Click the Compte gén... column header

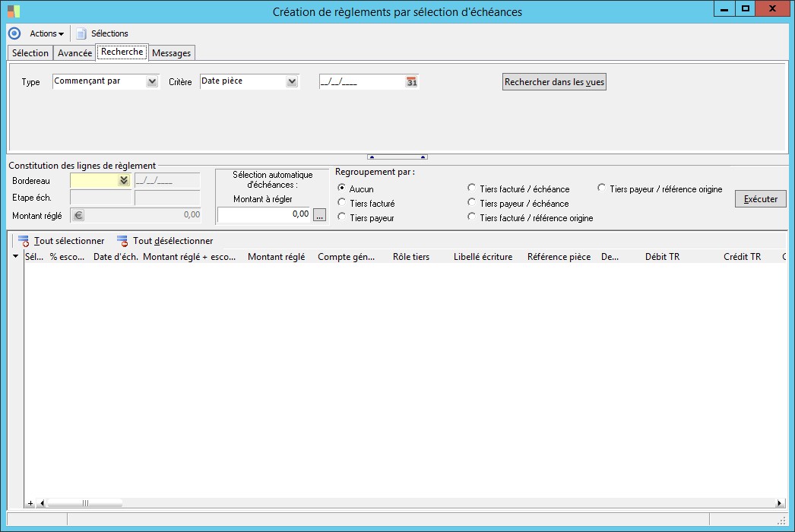coord(347,257)
